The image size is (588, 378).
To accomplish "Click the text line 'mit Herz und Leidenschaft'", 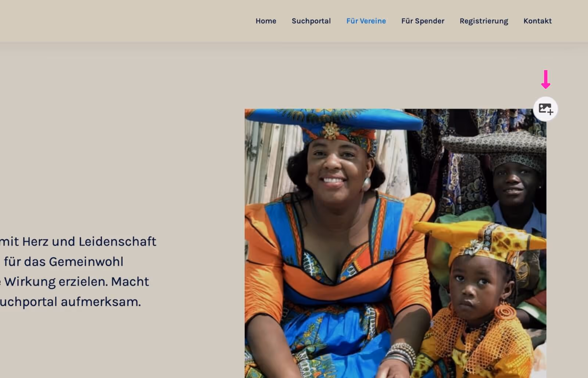I will (78, 242).
